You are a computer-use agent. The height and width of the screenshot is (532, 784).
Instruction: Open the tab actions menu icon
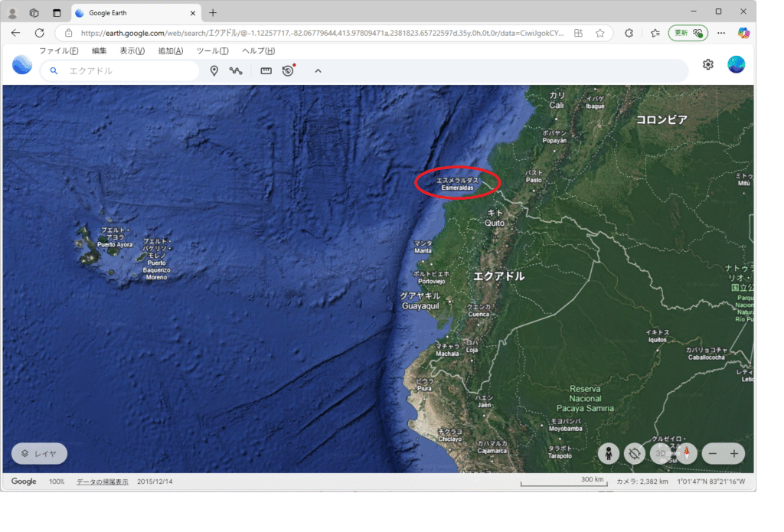pyautogui.click(x=57, y=13)
